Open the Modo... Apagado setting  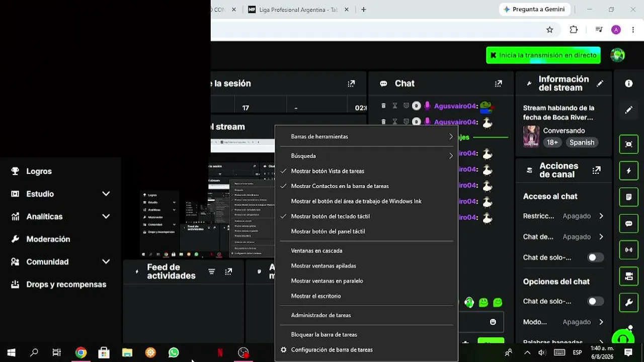(563, 322)
